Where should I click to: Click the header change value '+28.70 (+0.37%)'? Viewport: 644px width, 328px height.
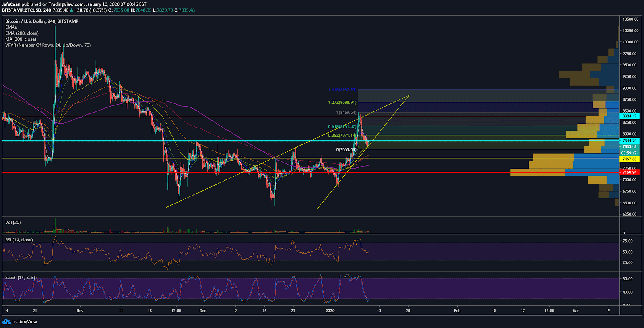(x=91, y=10)
